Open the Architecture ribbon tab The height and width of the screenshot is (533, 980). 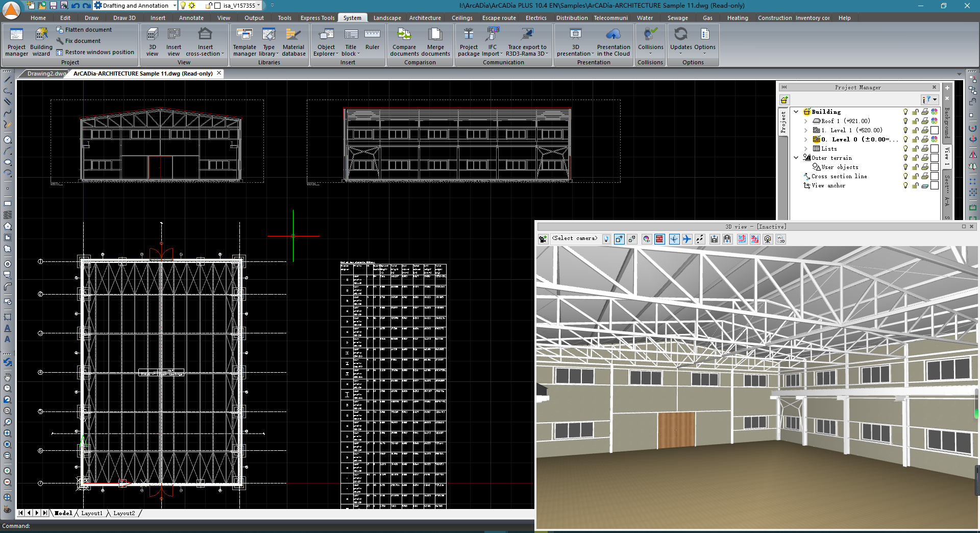[425, 18]
